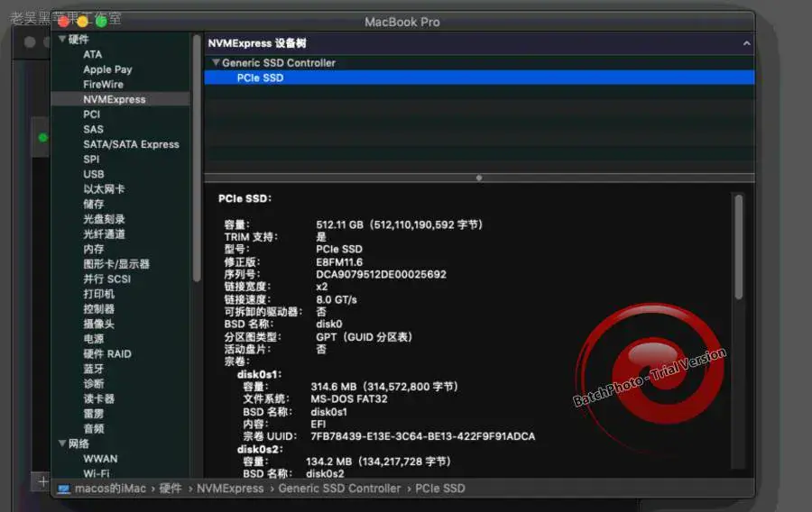This screenshot has width=812, height=512.
Task: Open 内存 memory entry
Action: click(93, 250)
